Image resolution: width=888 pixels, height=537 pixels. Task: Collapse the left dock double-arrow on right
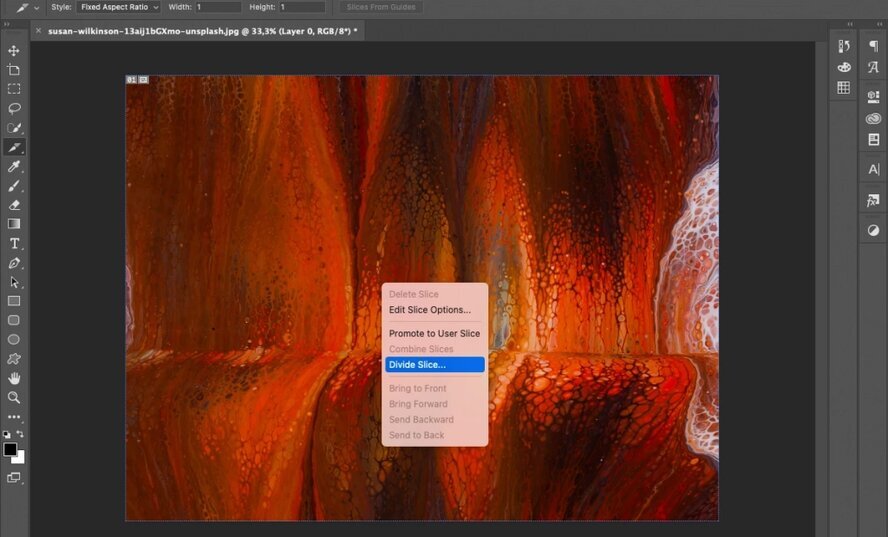tap(850, 24)
